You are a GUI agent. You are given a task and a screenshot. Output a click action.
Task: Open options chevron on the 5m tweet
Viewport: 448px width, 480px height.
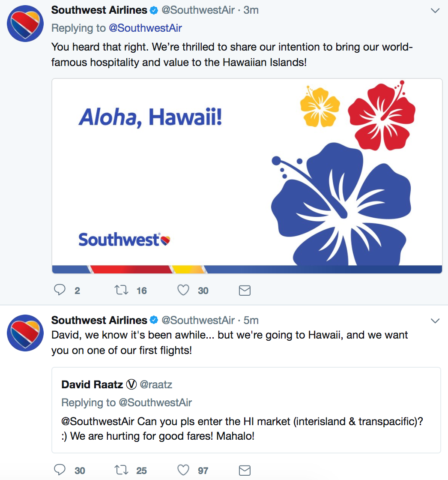[435, 321]
